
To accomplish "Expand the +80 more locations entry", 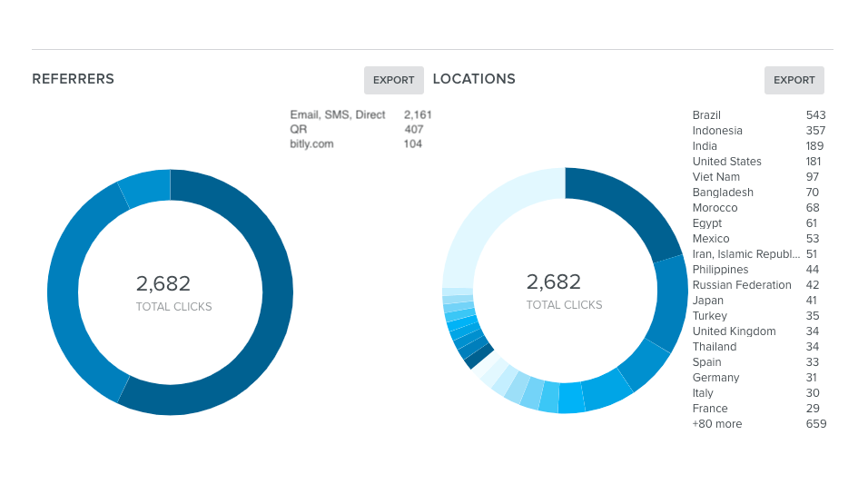I will tap(716, 424).
